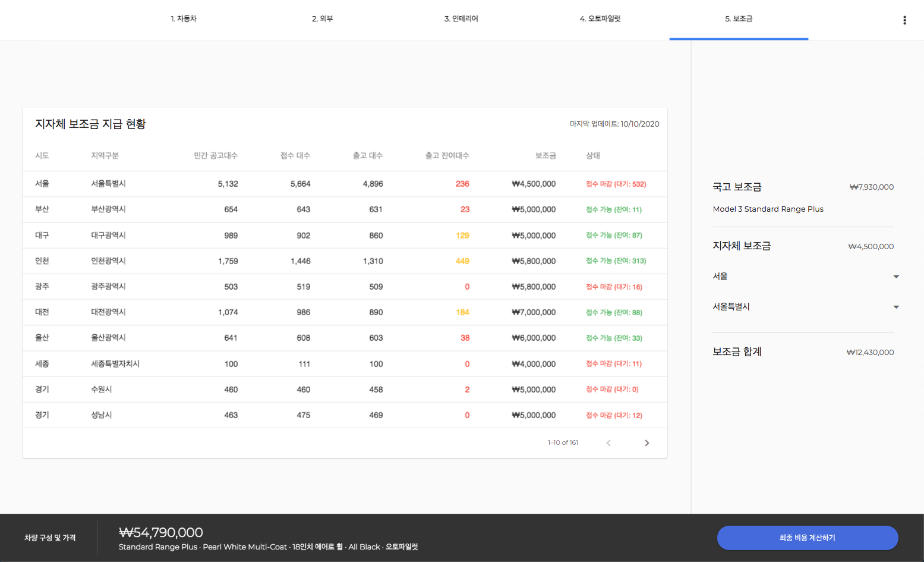Click the 마지막 업데이트: 10/10/2020 text

614,124
